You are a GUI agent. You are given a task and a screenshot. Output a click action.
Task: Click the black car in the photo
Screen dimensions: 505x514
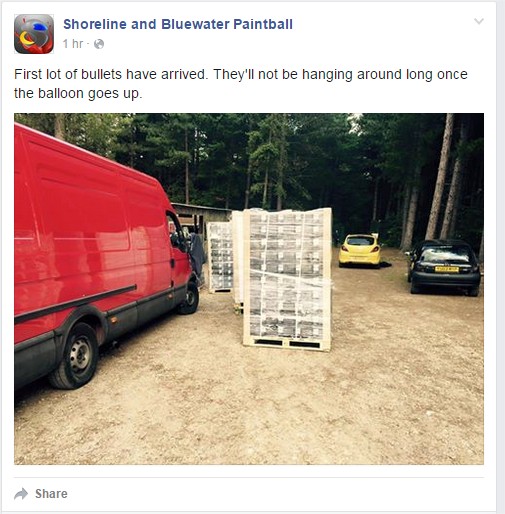pyautogui.click(x=445, y=267)
